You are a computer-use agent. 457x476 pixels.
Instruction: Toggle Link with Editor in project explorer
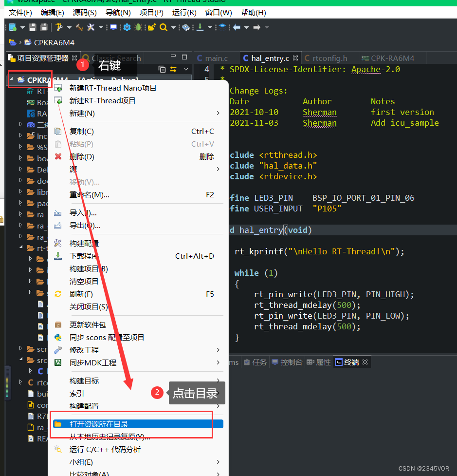tap(173, 70)
